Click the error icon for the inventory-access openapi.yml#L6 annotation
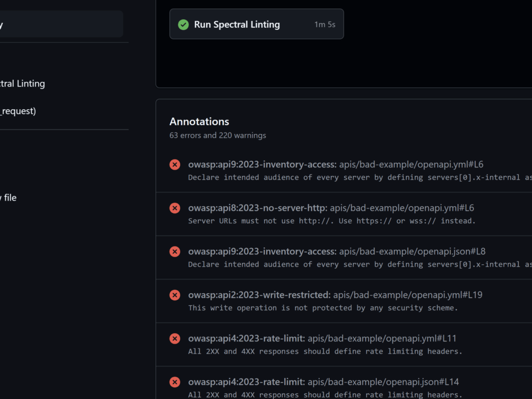The width and height of the screenshot is (532, 399). click(175, 165)
